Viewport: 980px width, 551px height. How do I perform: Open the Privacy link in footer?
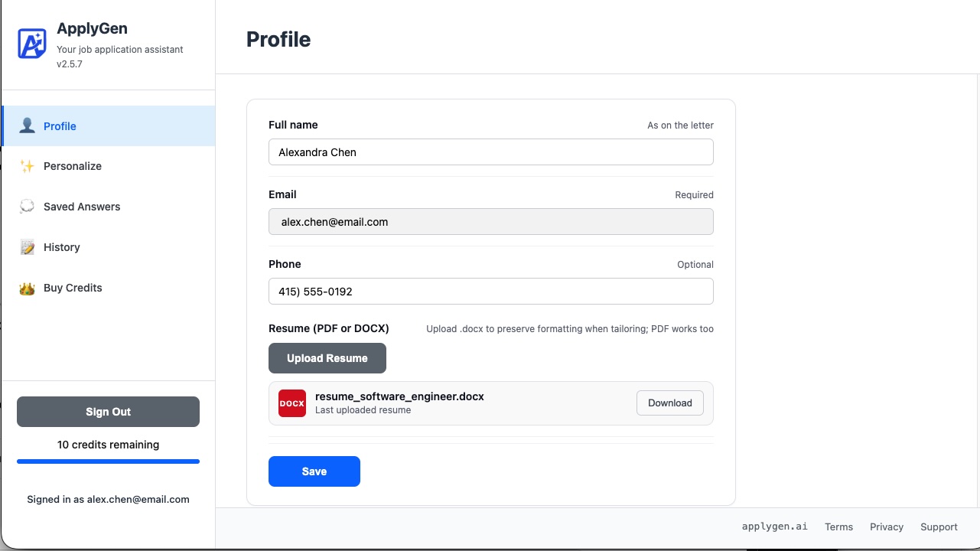point(887,527)
